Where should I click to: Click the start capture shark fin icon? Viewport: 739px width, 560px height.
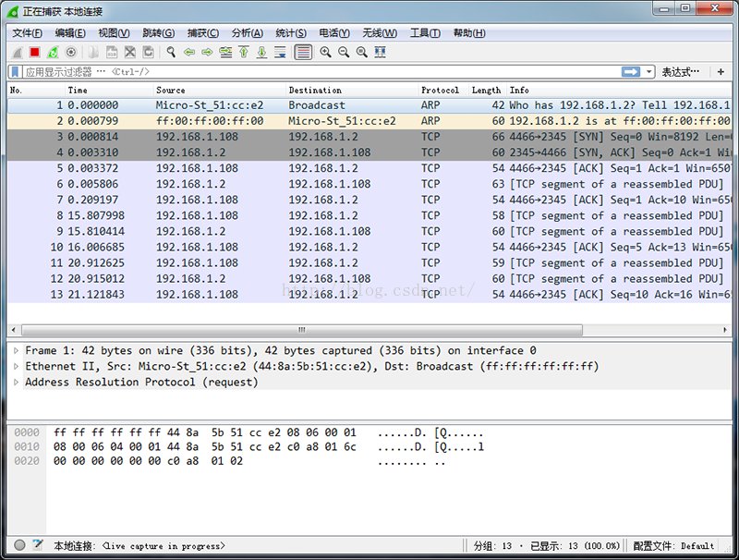tap(18, 53)
